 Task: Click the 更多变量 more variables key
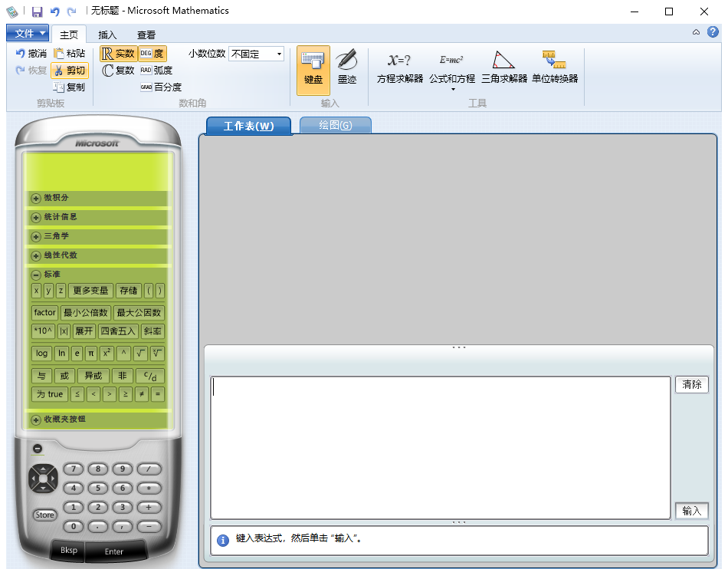coord(90,291)
